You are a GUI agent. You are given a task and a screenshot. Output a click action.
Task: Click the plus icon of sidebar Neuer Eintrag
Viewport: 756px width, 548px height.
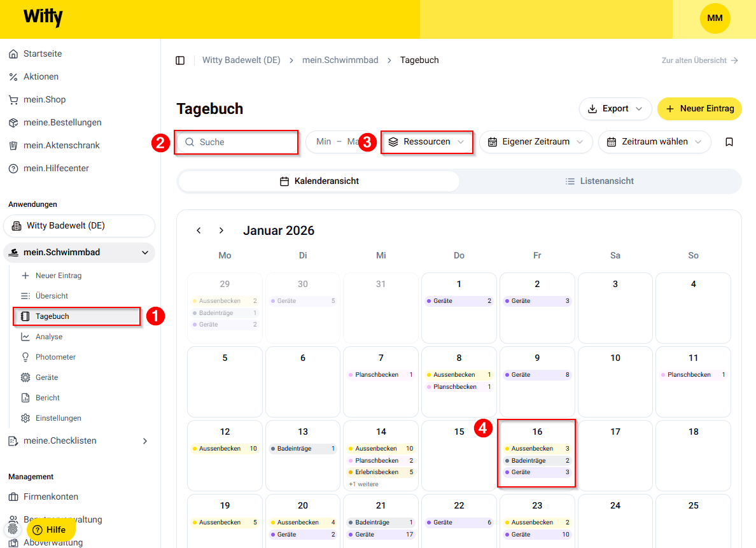tap(25, 276)
